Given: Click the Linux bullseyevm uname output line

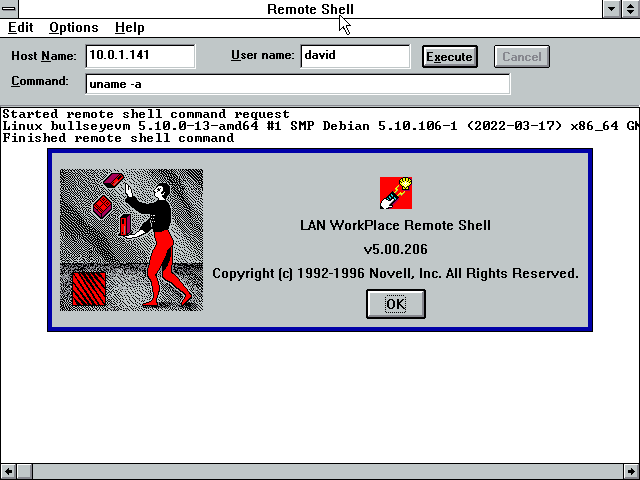Looking at the screenshot, I should coord(320,126).
